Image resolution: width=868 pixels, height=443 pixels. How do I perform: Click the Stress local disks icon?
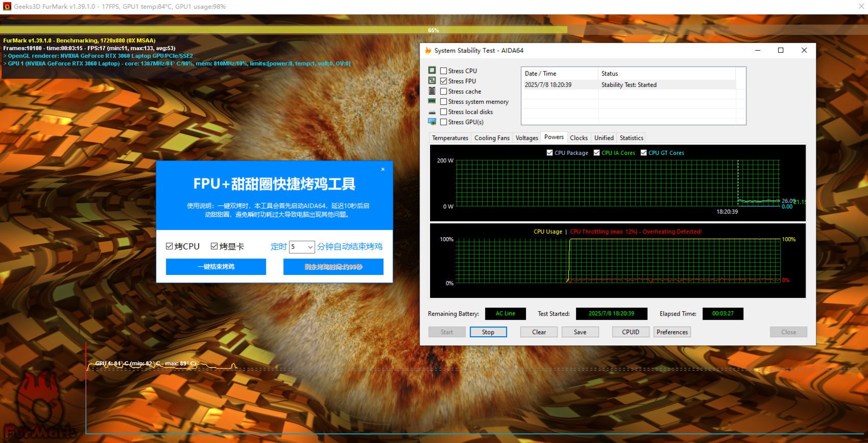[x=432, y=112]
